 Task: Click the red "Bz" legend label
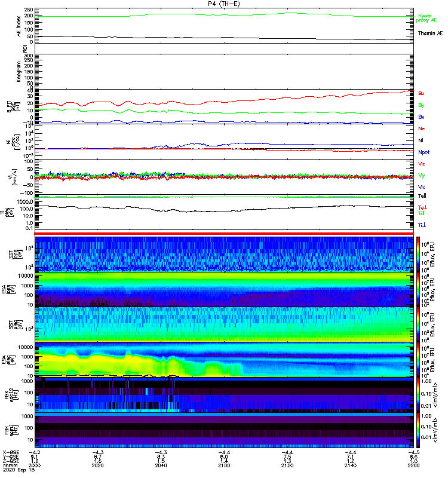(x=421, y=93)
